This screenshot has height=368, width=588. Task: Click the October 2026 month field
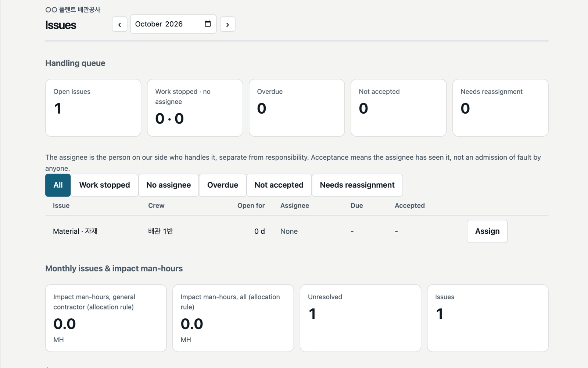(173, 24)
